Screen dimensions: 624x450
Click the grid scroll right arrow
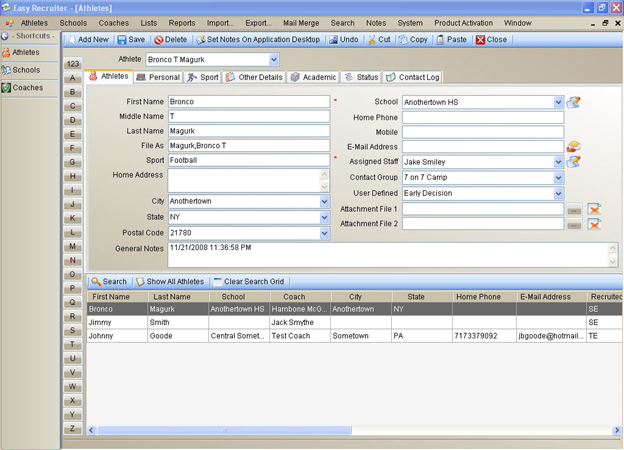[x=617, y=430]
